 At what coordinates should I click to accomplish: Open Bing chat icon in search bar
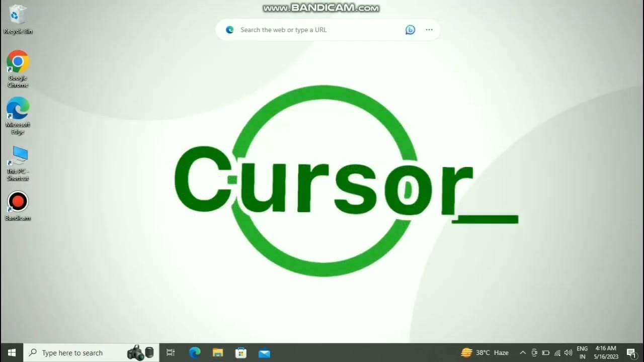click(x=410, y=30)
